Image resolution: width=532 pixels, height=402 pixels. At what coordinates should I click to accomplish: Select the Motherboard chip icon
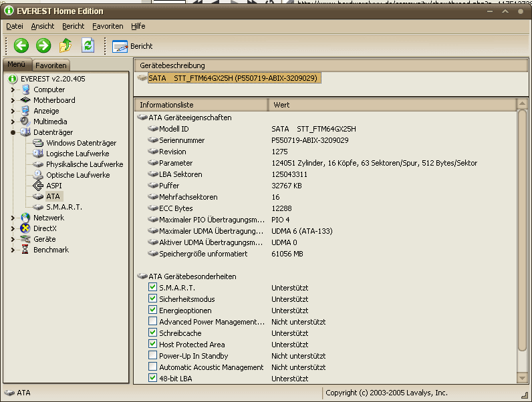point(25,100)
